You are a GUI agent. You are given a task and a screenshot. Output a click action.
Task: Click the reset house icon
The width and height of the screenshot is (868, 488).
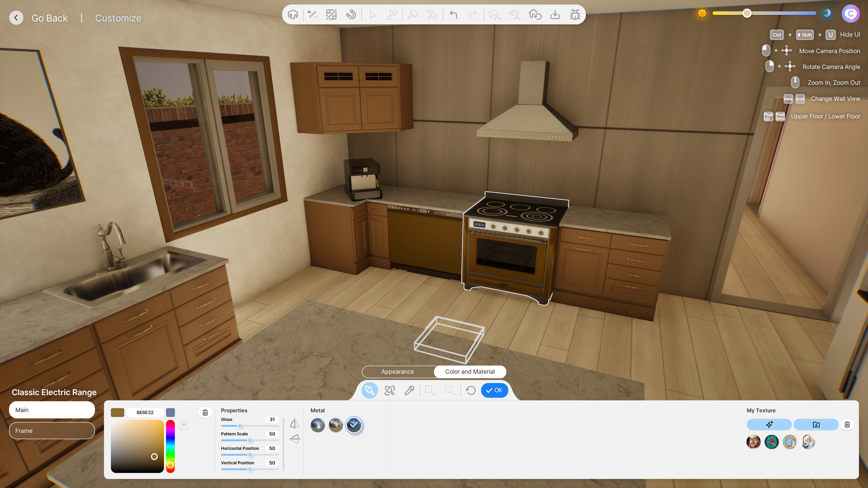[535, 14]
